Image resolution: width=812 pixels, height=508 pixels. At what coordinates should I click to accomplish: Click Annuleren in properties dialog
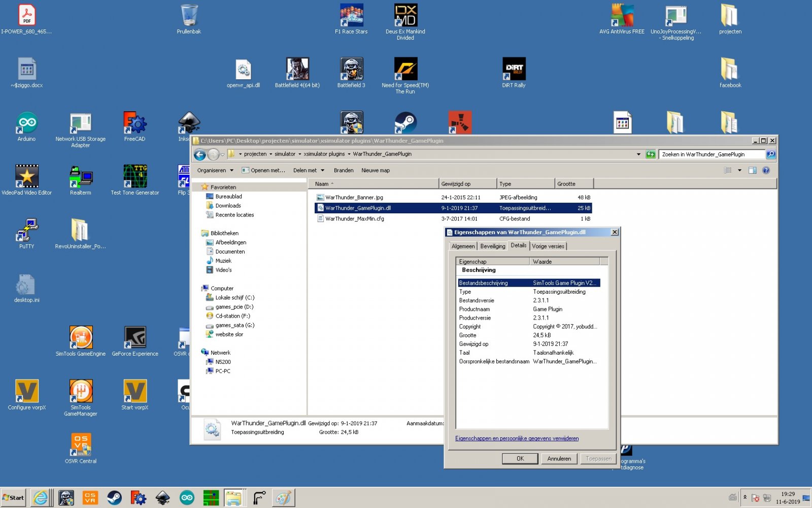[559, 458]
